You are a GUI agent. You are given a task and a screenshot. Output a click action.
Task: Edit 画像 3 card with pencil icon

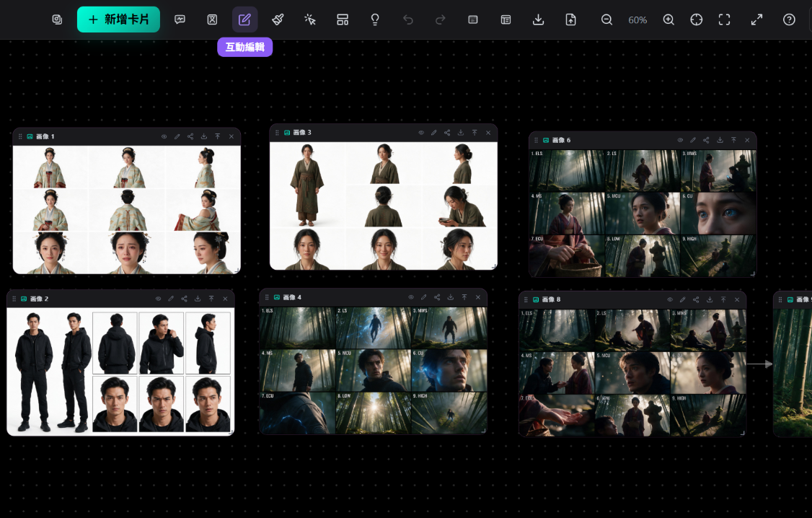tap(434, 133)
